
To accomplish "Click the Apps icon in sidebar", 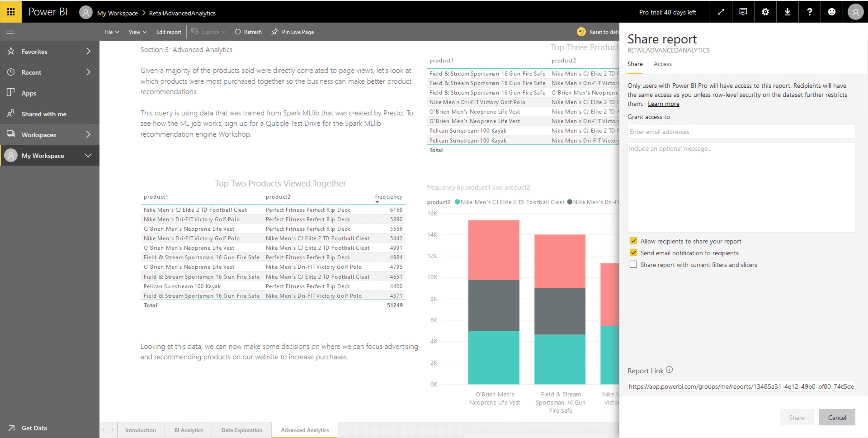I will (x=11, y=93).
